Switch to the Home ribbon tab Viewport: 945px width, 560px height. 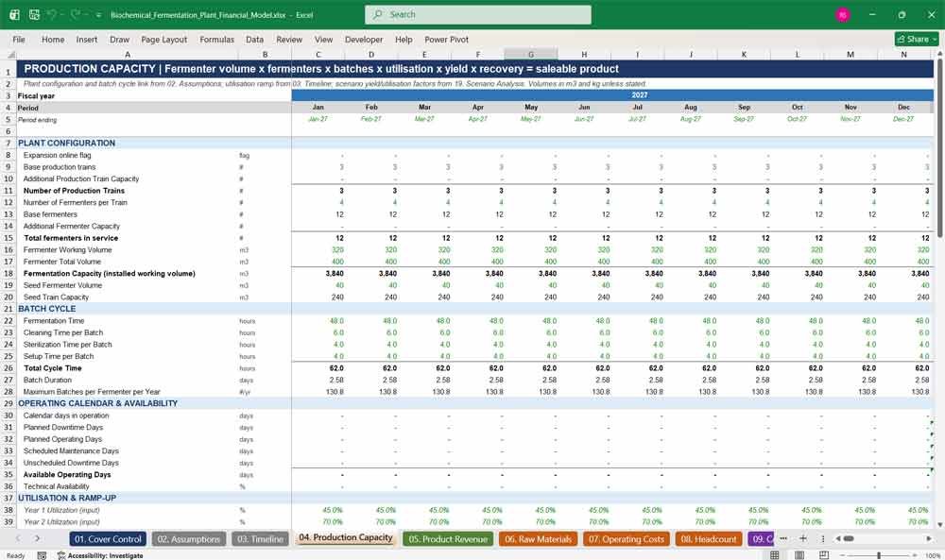[53, 39]
